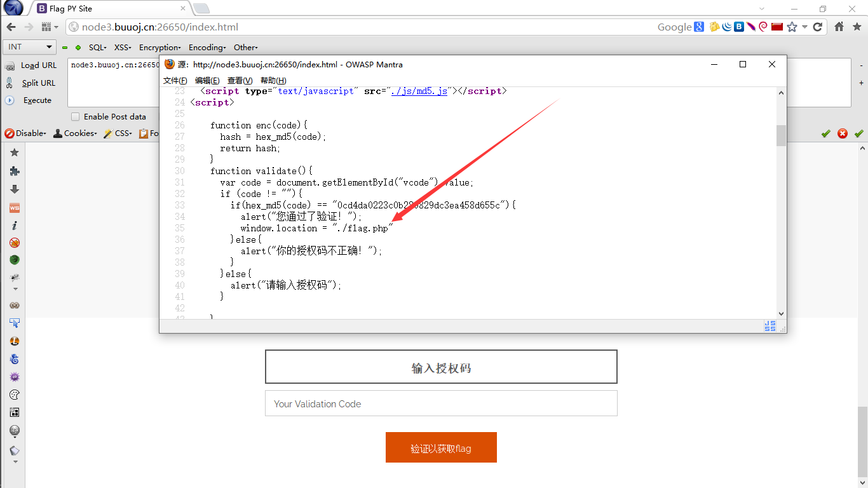
Task: Click the Apache feather icon in address bar
Action: click(x=751, y=27)
